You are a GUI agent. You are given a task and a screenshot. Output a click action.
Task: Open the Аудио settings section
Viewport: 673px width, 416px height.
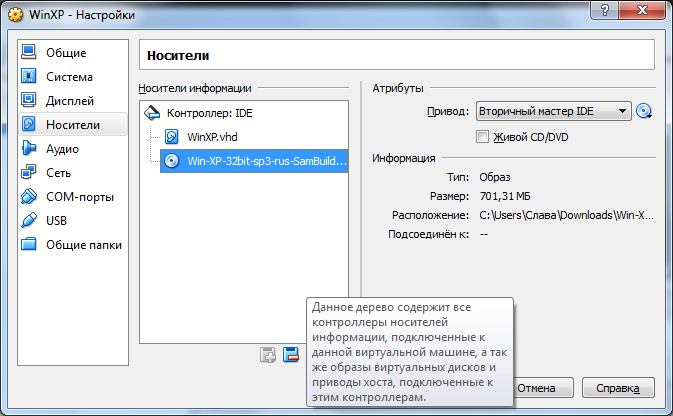click(x=73, y=149)
